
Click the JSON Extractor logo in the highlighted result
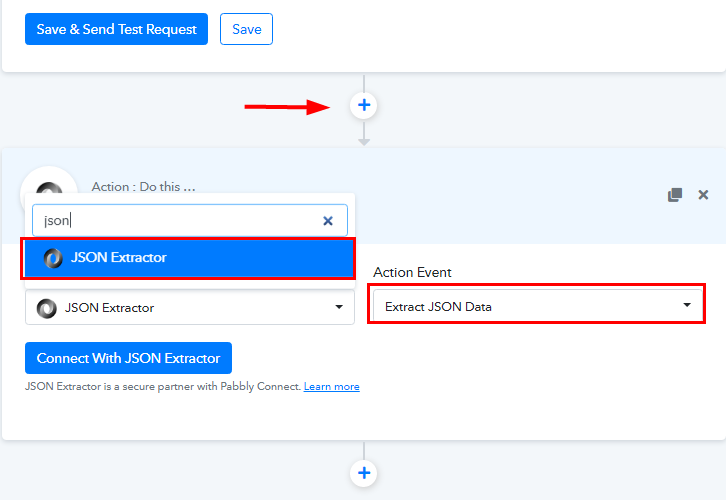coord(53,258)
